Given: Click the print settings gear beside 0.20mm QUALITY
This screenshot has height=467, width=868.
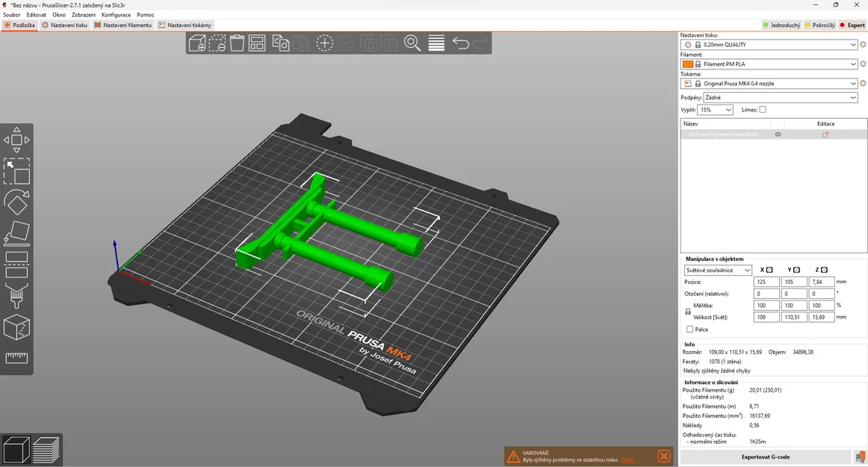Looking at the screenshot, I should [x=863, y=44].
